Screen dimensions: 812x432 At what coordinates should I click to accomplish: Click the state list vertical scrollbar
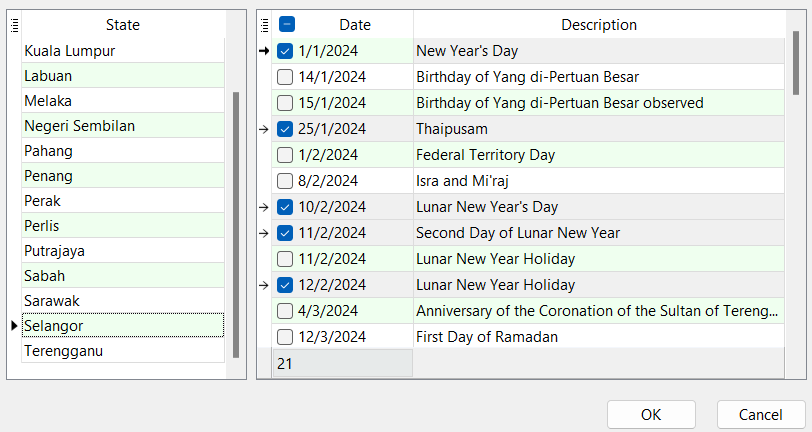236,225
